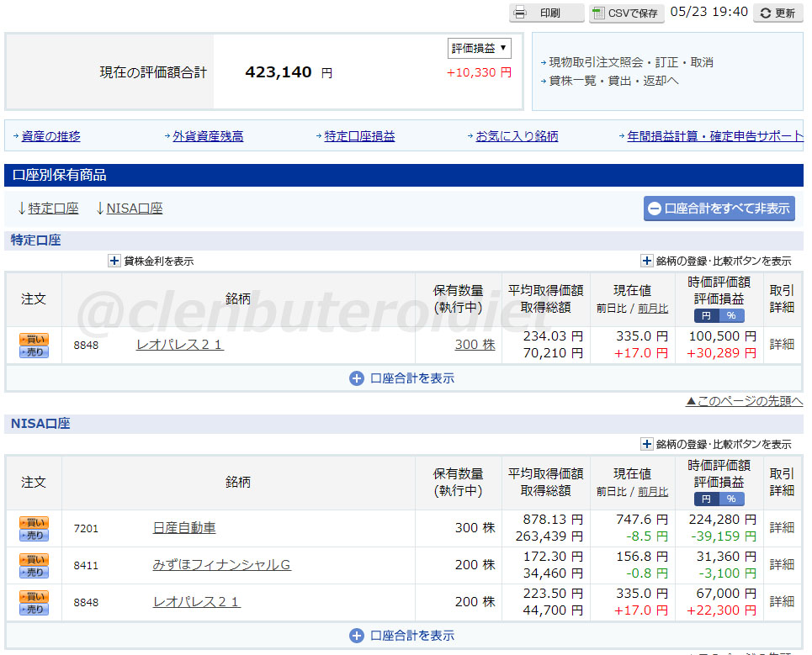
Task: Open 貸株一覧・貸出・返却へ link
Action: (613, 81)
